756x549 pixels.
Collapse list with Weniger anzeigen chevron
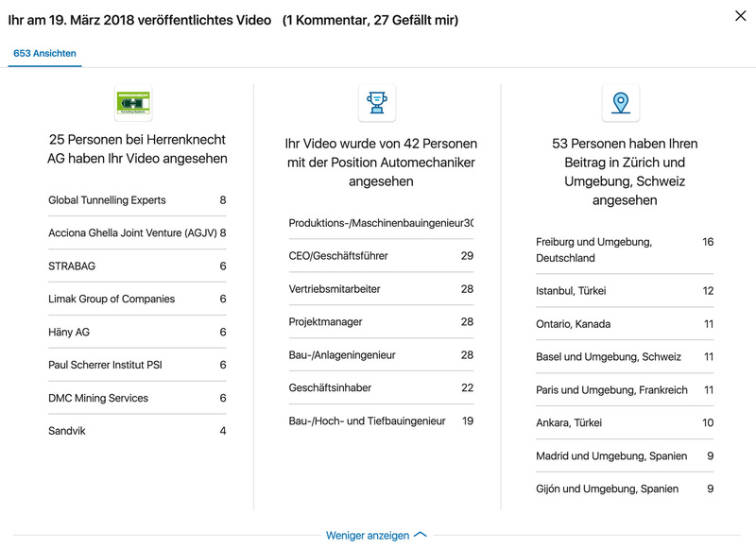pos(421,536)
